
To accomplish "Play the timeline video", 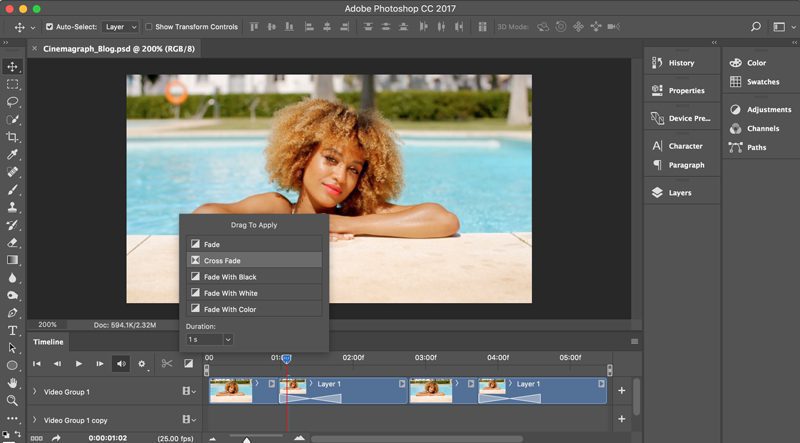I will [x=79, y=364].
